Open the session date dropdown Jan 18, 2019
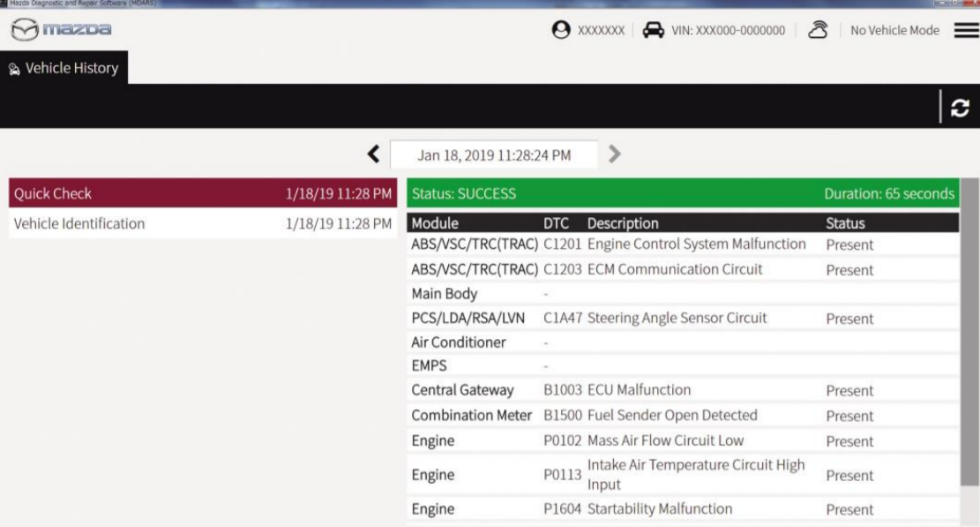The image size is (980, 527). [493, 155]
